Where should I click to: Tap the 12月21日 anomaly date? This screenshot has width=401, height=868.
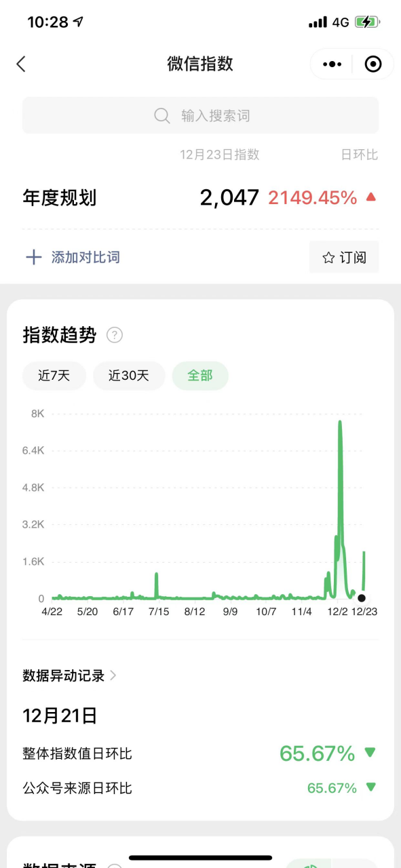tap(60, 715)
